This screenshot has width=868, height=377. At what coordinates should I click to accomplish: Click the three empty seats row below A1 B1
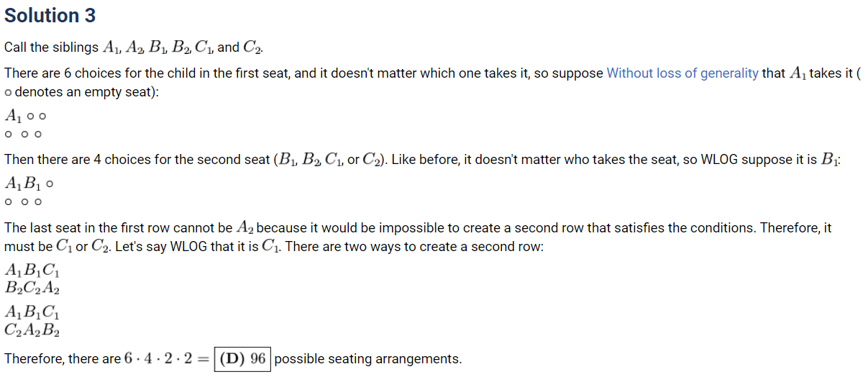[x=23, y=202]
